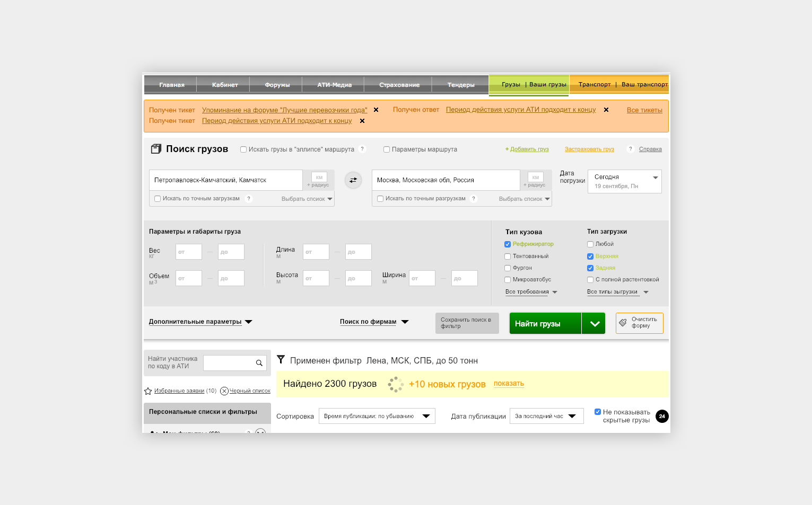Click the 'Очистить форму' button
This screenshot has width=812, height=505.
click(x=640, y=323)
